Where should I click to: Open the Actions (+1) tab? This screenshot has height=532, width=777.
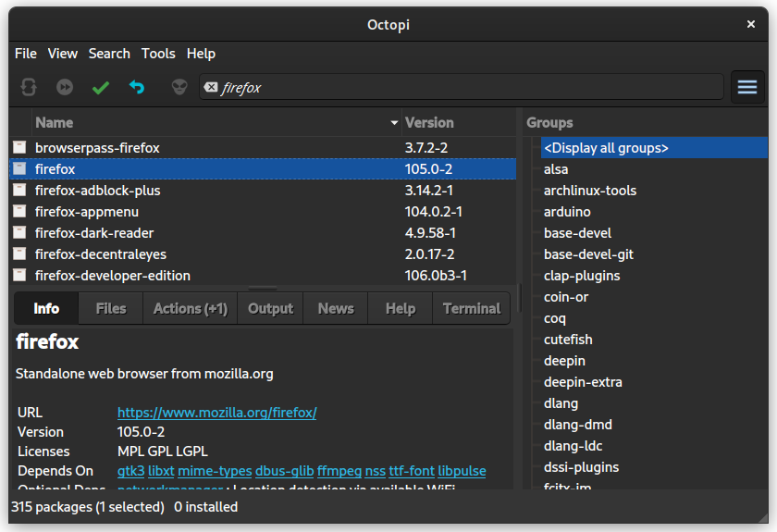point(190,309)
